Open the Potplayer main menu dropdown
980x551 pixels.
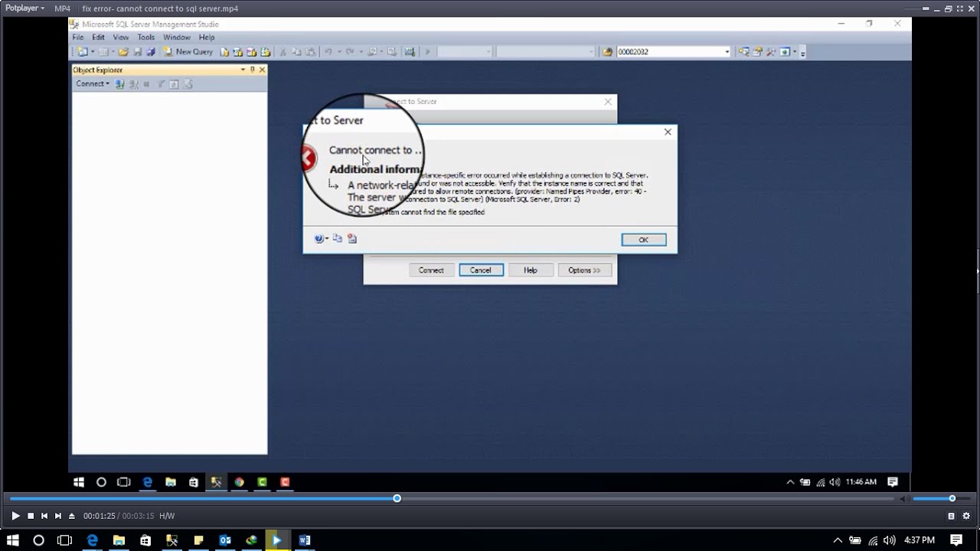[25, 8]
